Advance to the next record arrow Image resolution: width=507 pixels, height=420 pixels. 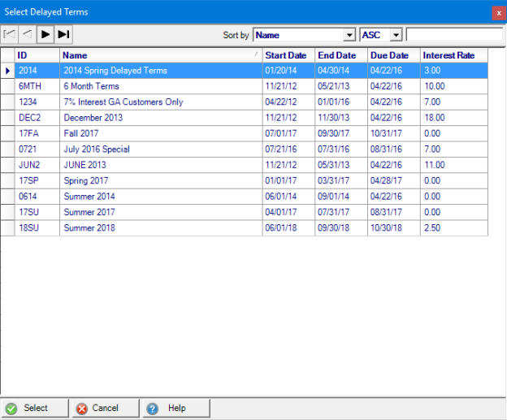coord(45,34)
